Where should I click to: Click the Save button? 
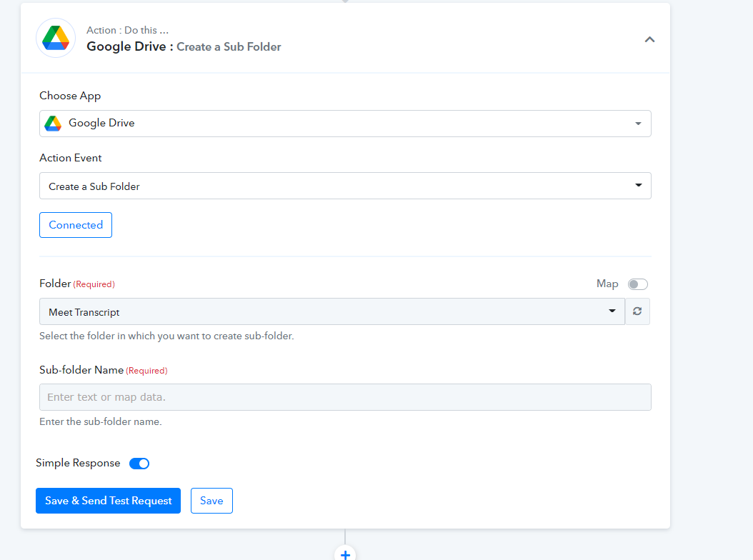(211, 501)
